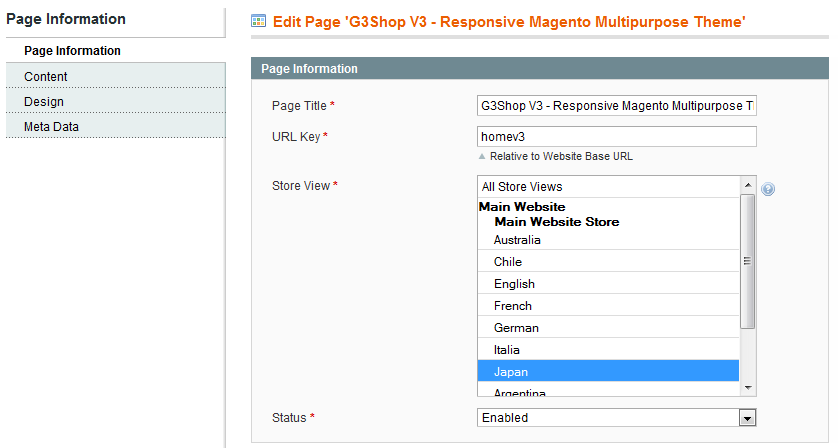The height and width of the screenshot is (448, 838).
Task: Choose Australia in store view list
Action: (x=608, y=240)
